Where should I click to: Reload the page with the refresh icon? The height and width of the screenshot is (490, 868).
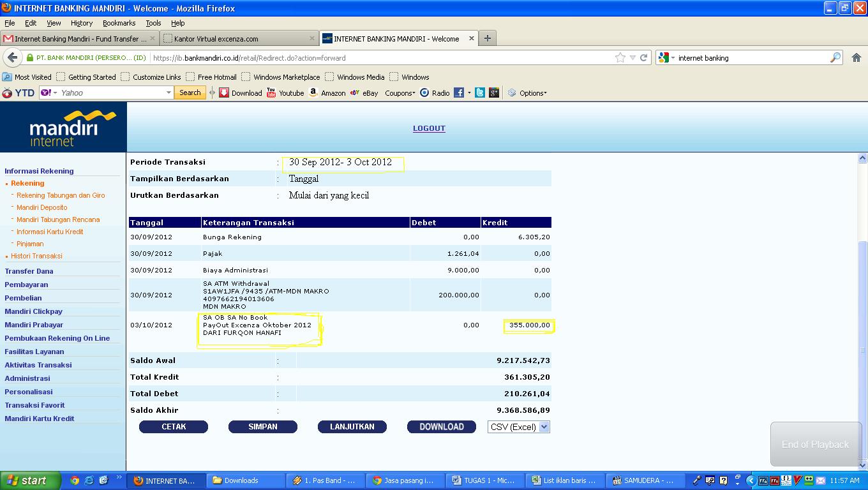pos(644,57)
